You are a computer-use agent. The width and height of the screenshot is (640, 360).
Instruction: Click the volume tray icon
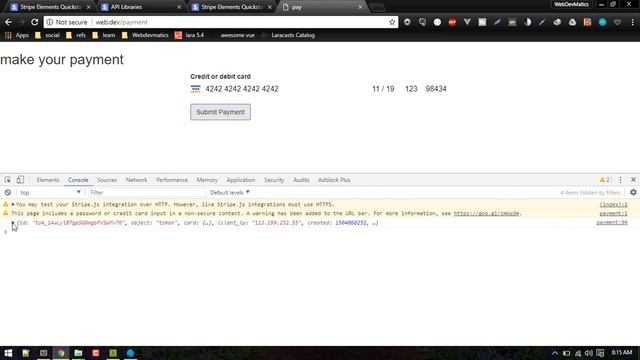click(x=589, y=353)
